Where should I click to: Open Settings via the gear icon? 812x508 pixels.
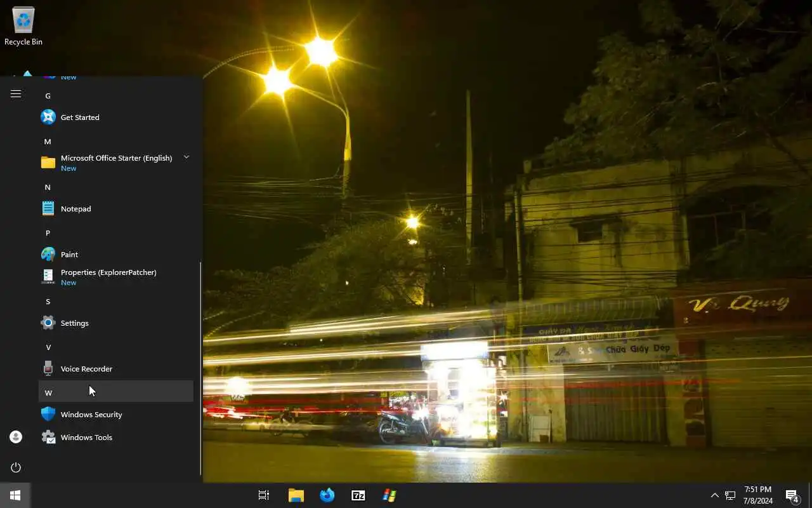(48, 323)
